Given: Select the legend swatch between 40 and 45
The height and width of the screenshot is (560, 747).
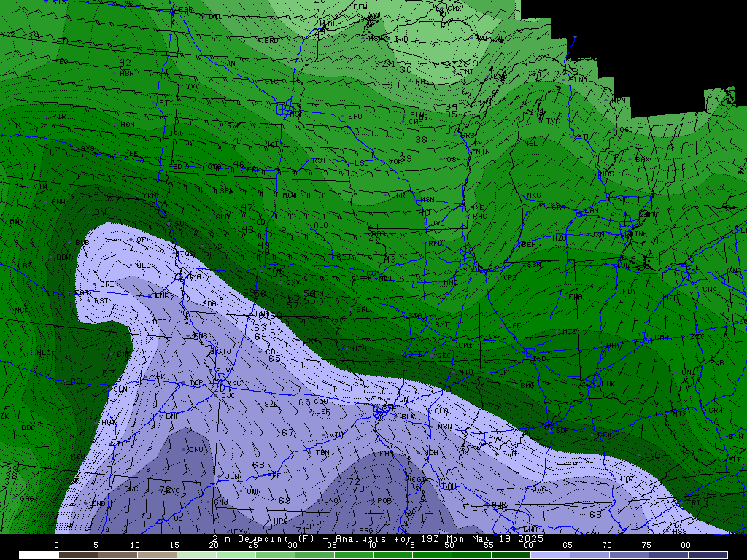Looking at the screenshot, I should 393,555.
